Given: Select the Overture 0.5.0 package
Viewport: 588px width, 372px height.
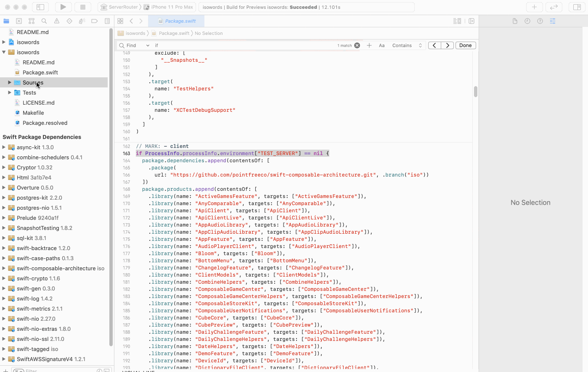Looking at the screenshot, I should click(35, 187).
